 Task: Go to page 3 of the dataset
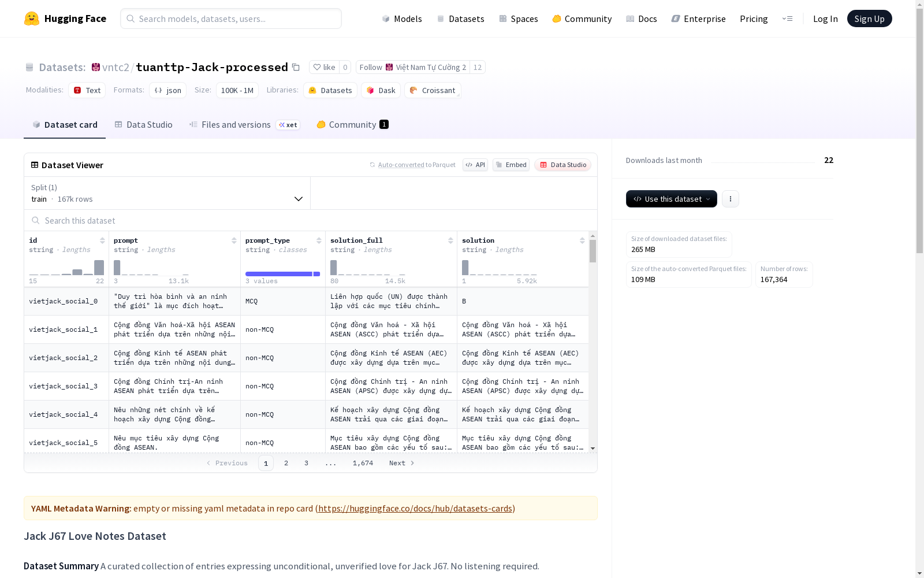[x=306, y=463]
